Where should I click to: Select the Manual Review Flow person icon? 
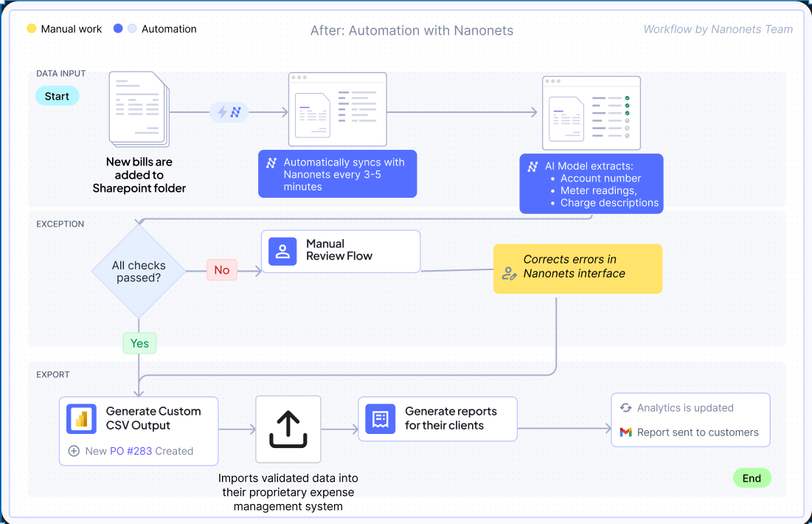pyautogui.click(x=282, y=252)
